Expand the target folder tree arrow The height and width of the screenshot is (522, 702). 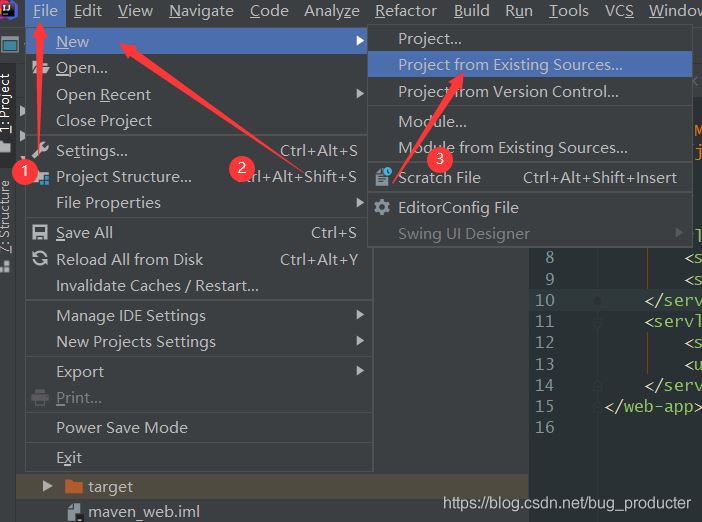47,487
